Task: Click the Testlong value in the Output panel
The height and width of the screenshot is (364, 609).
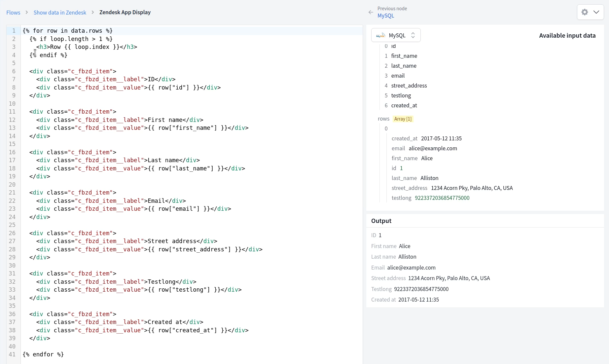Action: (x=421, y=289)
